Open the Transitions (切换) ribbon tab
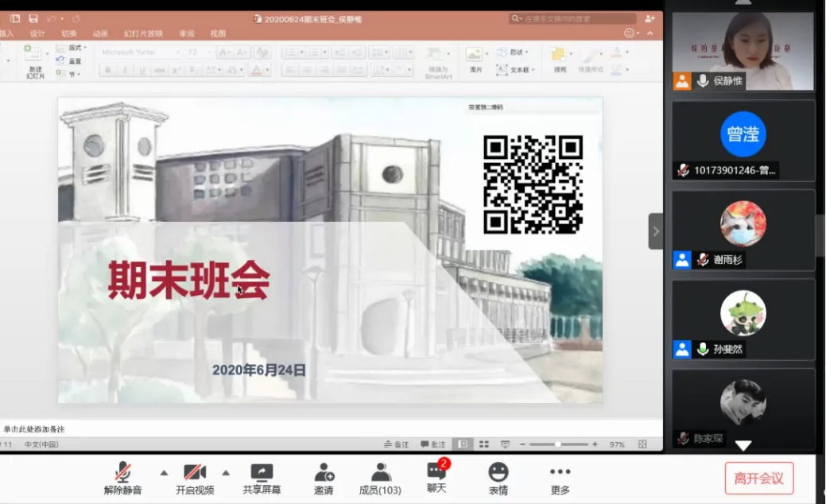Viewport: 826px width, 504px height. coord(69,33)
